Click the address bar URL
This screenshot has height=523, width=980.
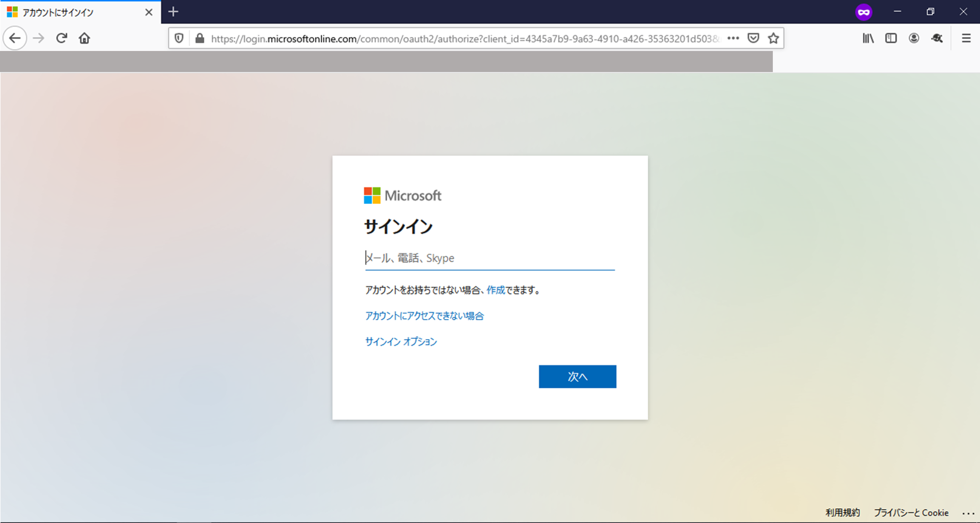pos(465,39)
